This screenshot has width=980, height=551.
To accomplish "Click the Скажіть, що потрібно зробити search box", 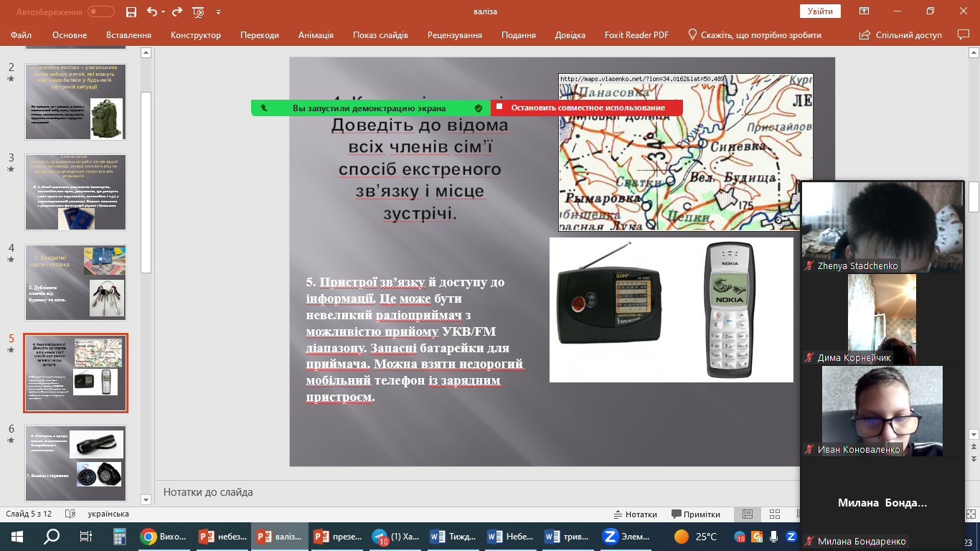I will [755, 34].
